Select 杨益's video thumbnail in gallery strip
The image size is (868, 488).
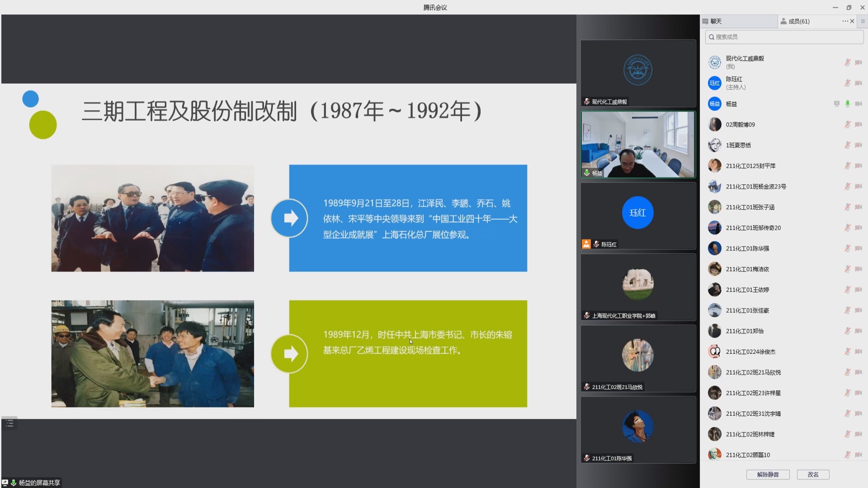[x=638, y=145]
